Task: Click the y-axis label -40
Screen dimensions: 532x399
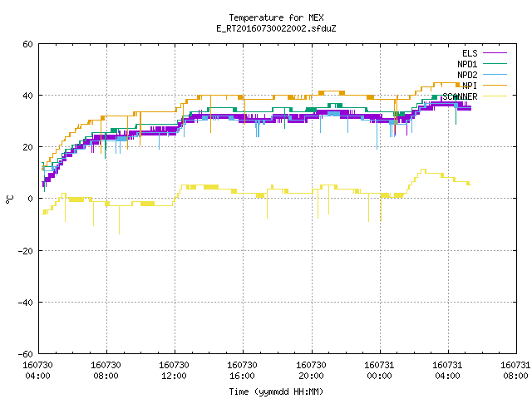Action: point(26,303)
